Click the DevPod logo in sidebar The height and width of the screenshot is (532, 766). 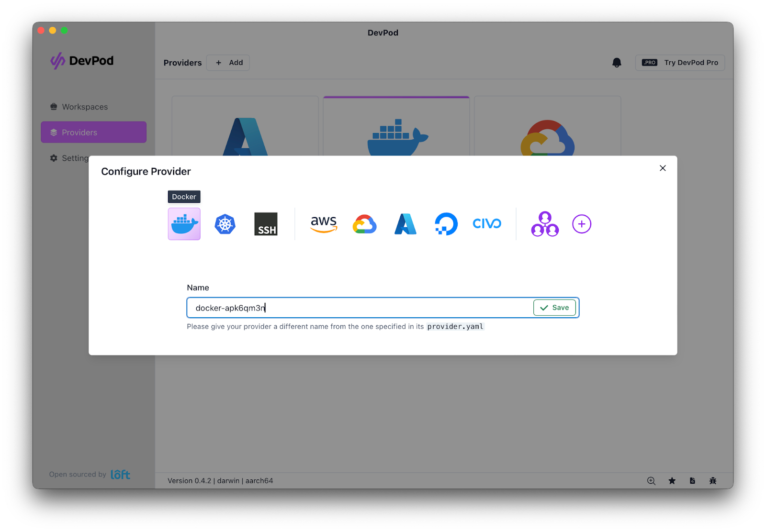82,61
